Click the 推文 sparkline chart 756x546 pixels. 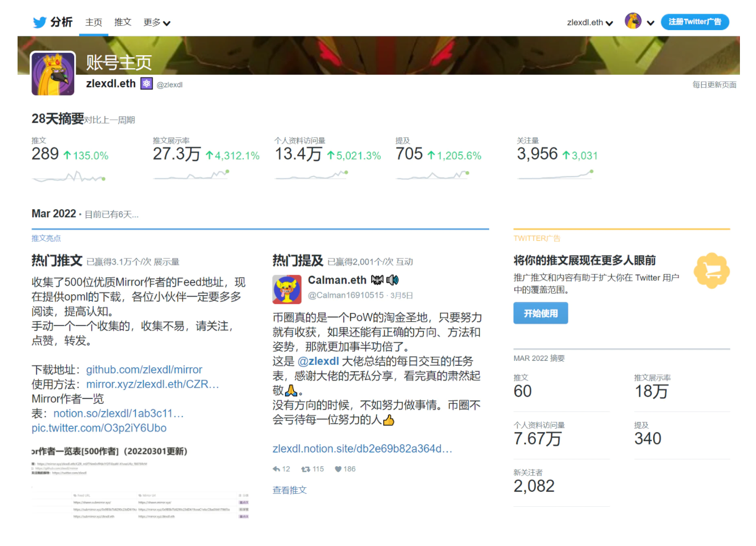pyautogui.click(x=69, y=177)
